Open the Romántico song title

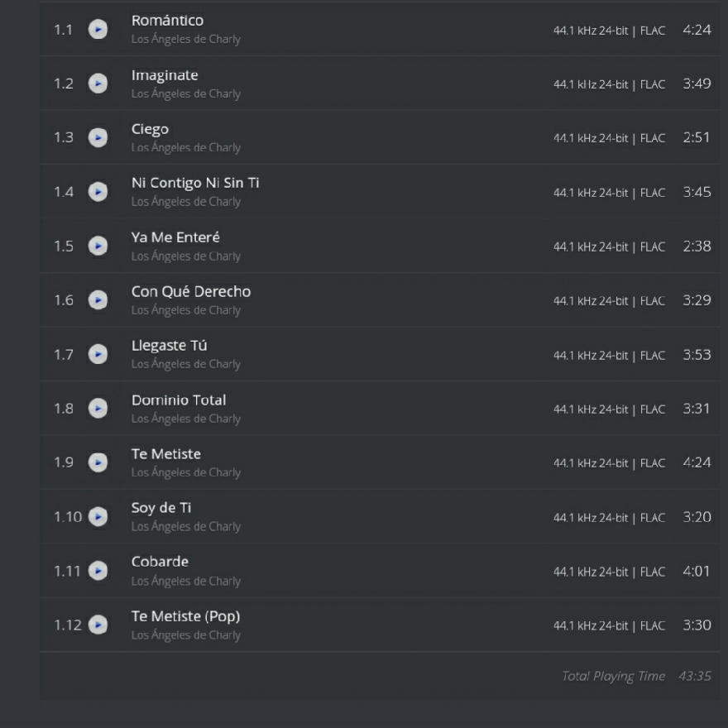coord(167,21)
